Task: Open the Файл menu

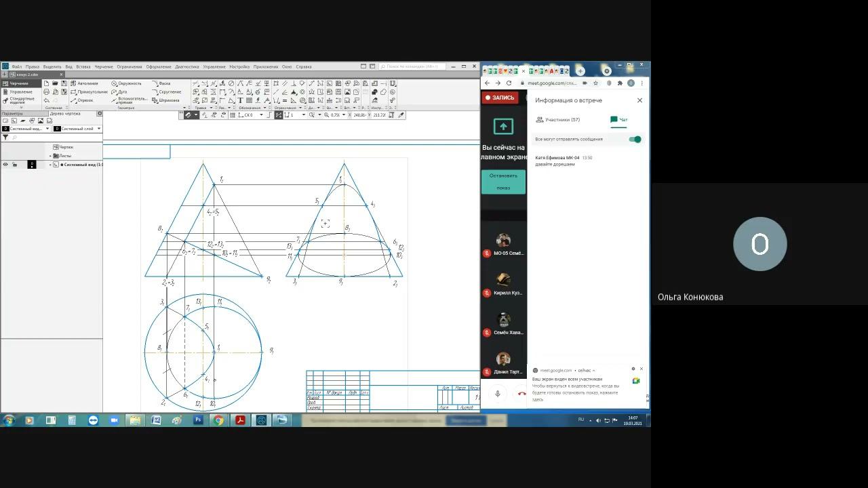Action: [x=16, y=66]
